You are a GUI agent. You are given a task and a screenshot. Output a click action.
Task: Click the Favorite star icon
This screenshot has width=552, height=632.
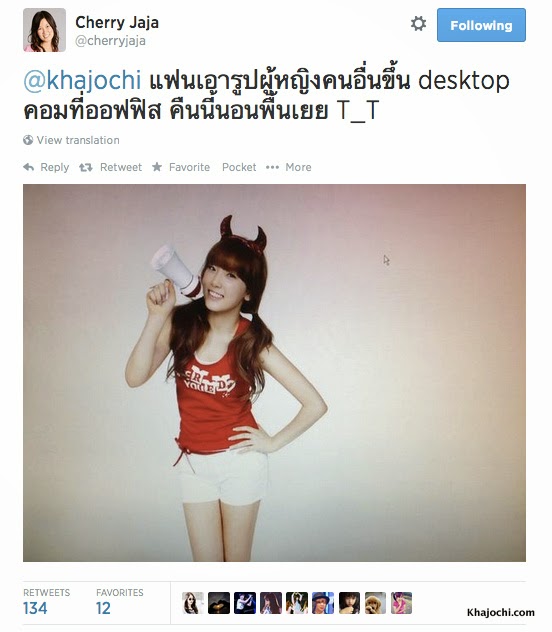(x=157, y=167)
